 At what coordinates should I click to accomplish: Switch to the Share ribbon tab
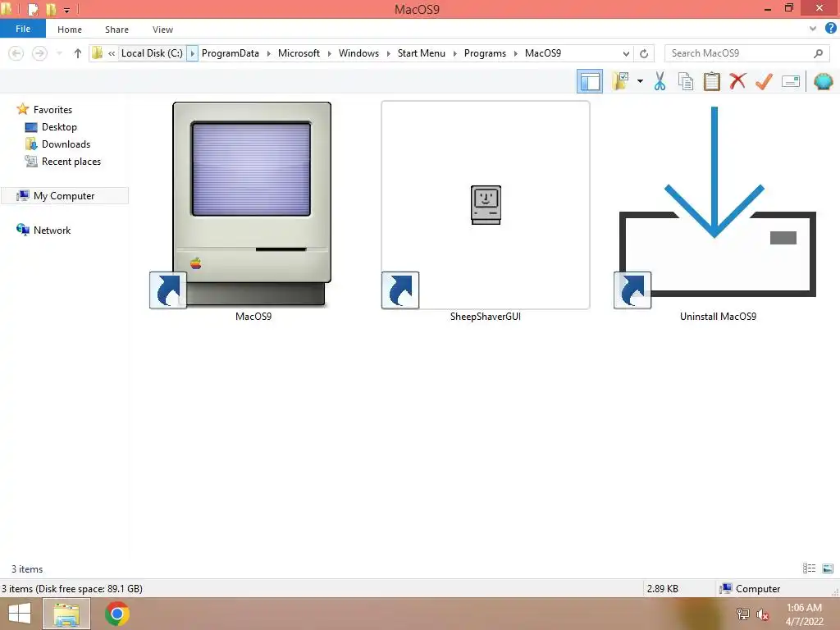[x=116, y=30]
